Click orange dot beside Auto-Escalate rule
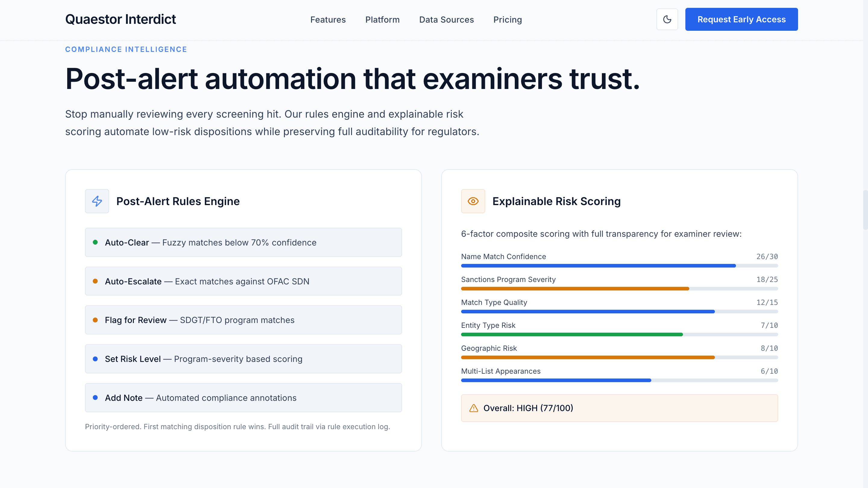This screenshot has height=488, width=868. click(x=95, y=281)
